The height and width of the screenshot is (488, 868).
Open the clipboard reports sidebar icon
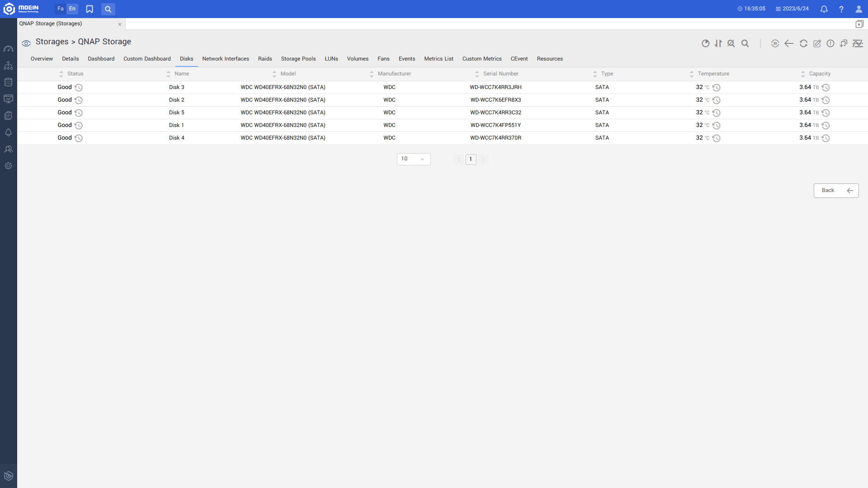click(x=8, y=116)
